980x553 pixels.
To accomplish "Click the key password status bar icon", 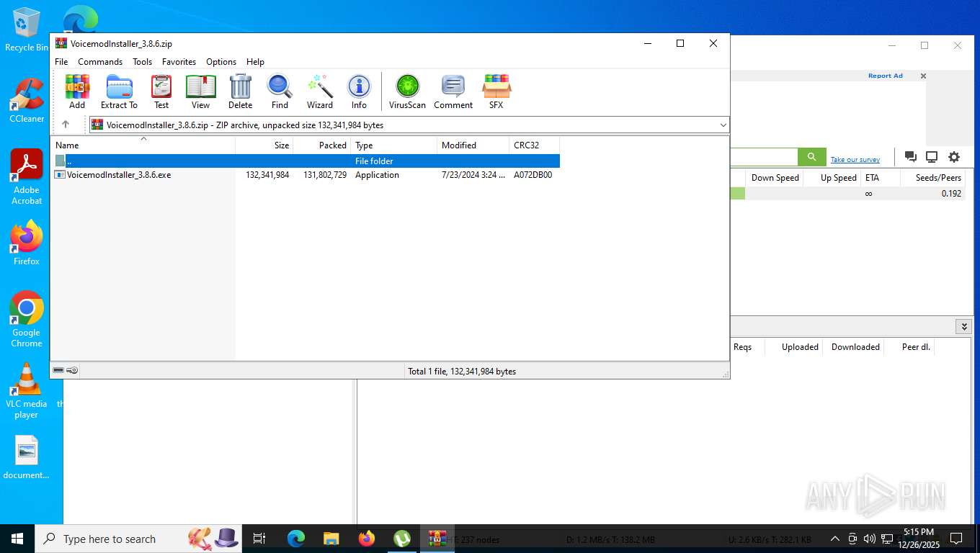I will pos(72,370).
